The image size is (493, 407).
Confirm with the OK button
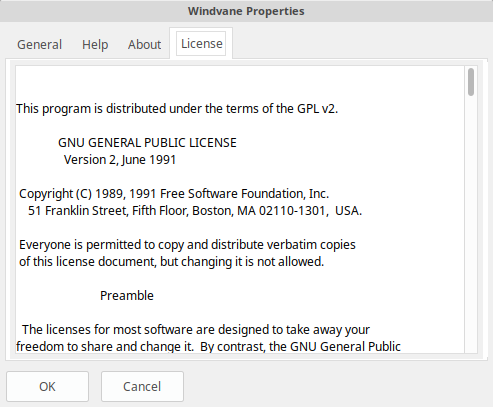click(x=47, y=386)
